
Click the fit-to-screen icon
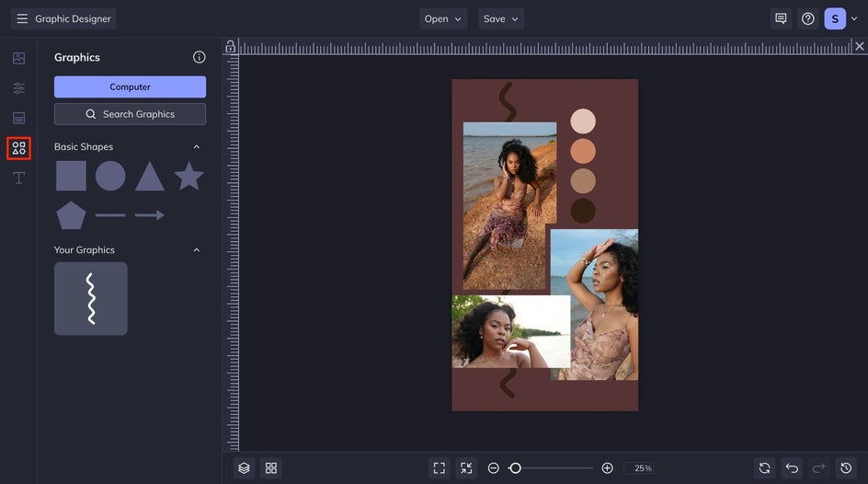[440, 468]
